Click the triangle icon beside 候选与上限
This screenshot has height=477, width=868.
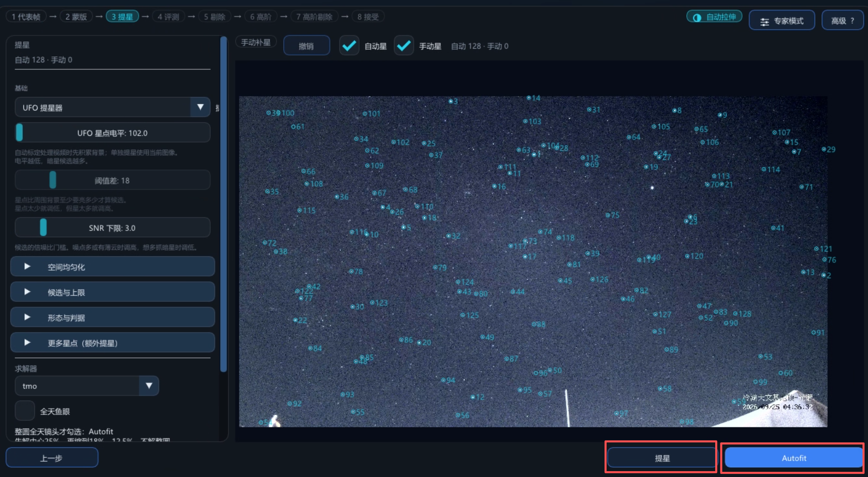(x=27, y=292)
